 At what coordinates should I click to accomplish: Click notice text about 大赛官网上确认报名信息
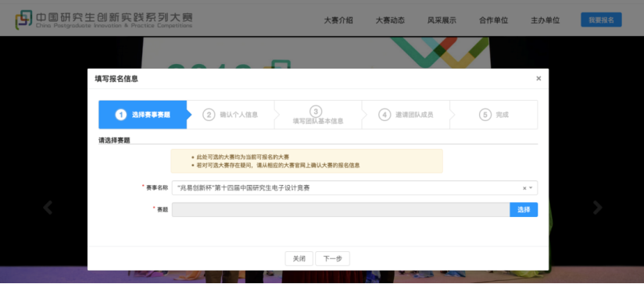(x=278, y=165)
